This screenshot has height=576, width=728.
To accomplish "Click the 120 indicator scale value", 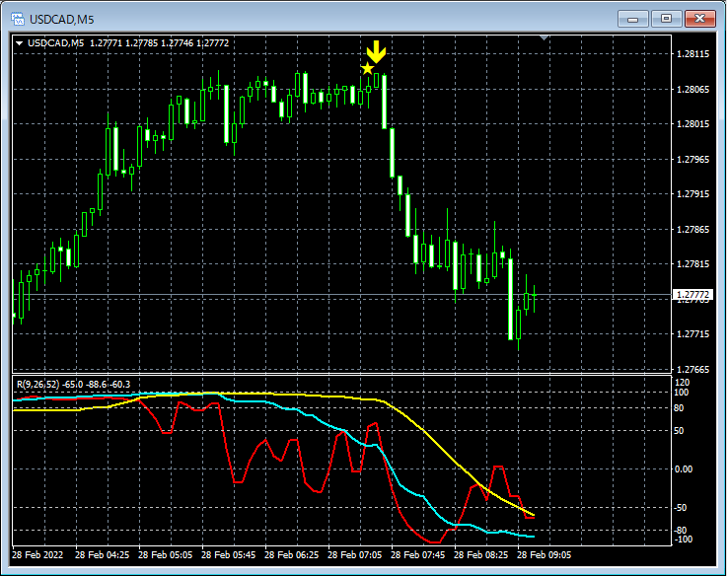I will point(682,383).
